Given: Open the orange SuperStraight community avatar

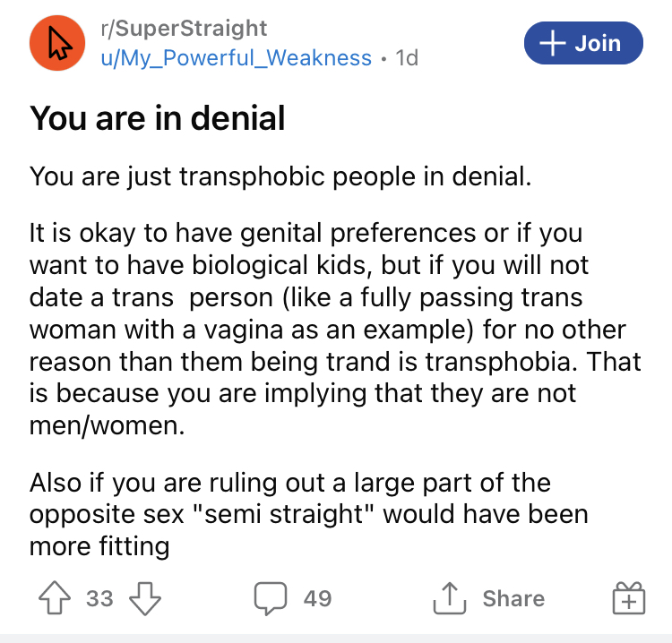Looking at the screenshot, I should click(x=57, y=43).
